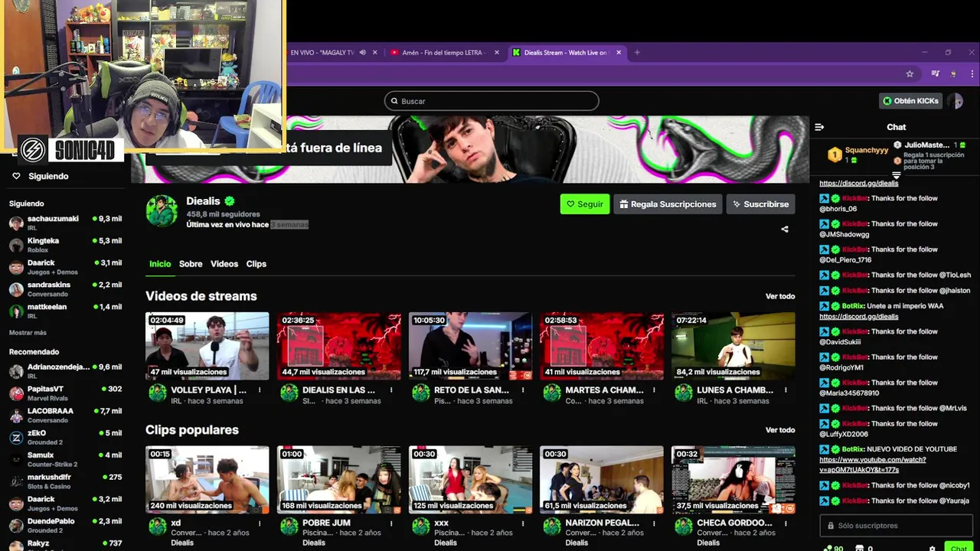
Task: Open the CHECA GORDOO clip thumbnail
Action: tap(733, 480)
